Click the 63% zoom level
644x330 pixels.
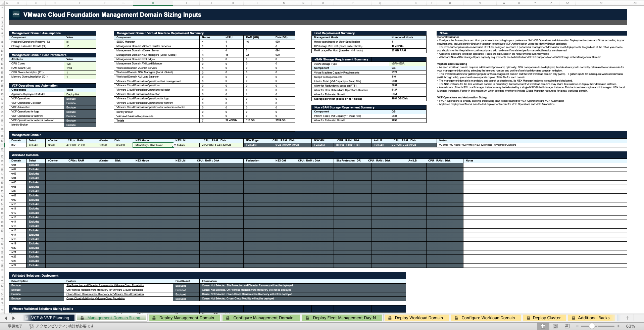point(630,326)
